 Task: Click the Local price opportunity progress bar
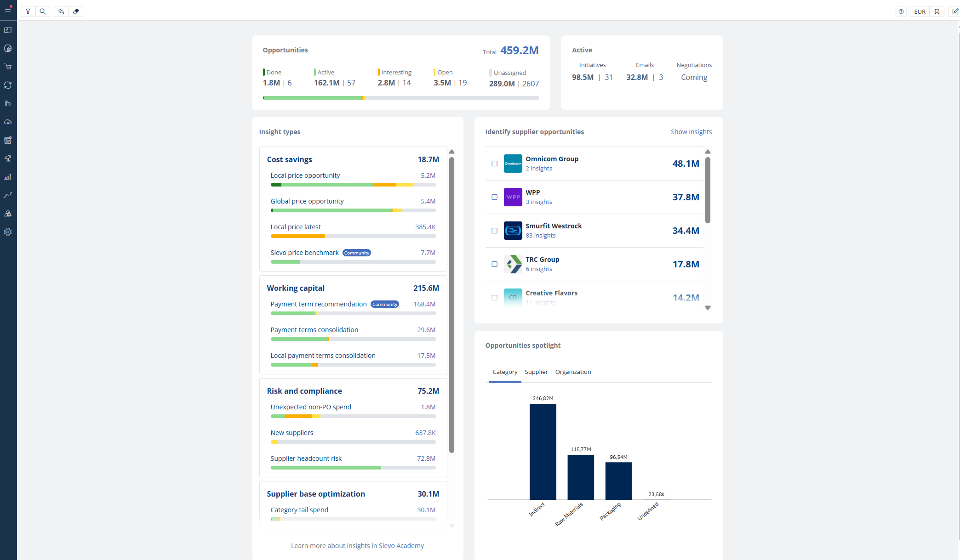point(353,185)
